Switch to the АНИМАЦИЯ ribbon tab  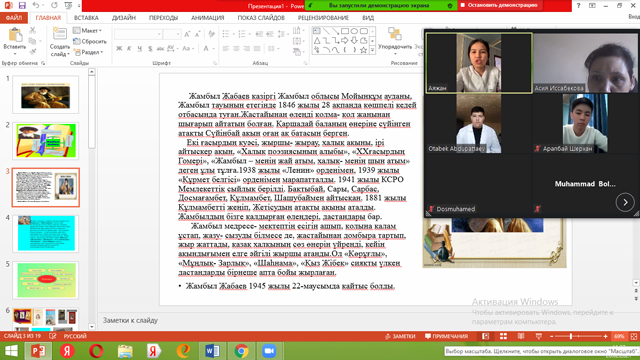(208, 18)
